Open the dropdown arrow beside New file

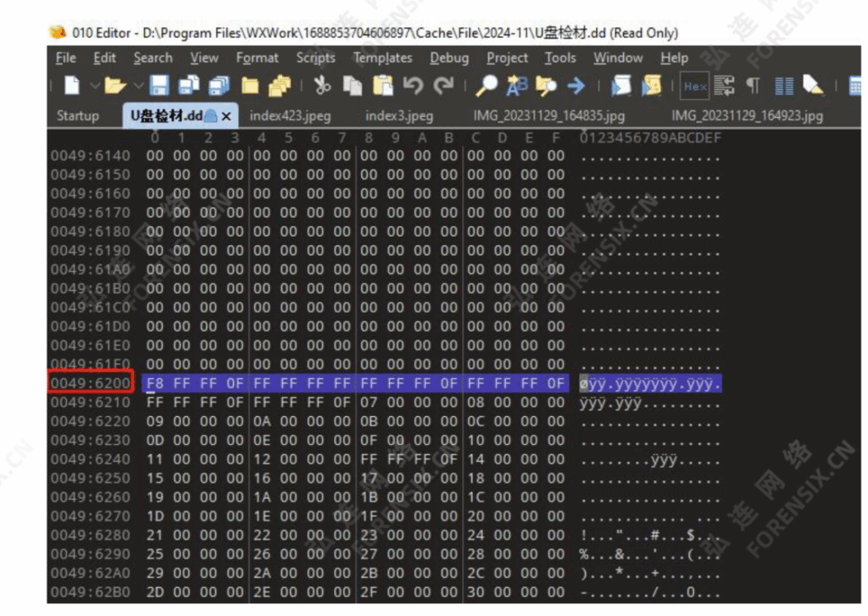pyautogui.click(x=94, y=86)
